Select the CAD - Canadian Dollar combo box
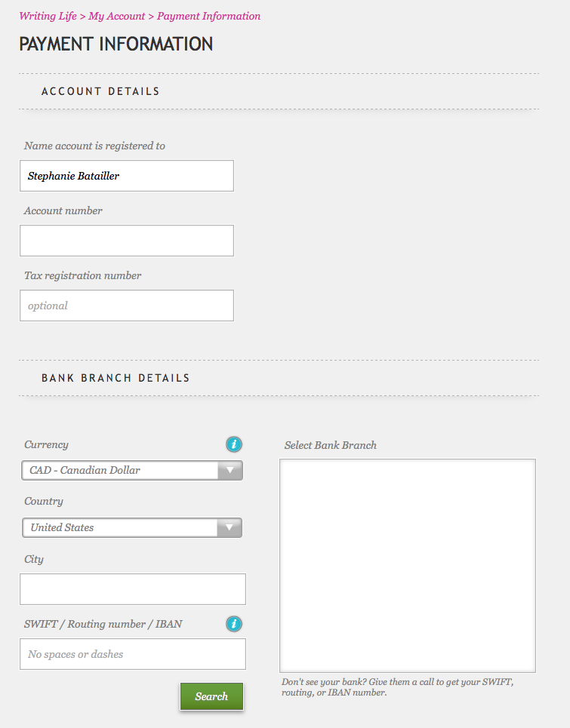 point(132,470)
